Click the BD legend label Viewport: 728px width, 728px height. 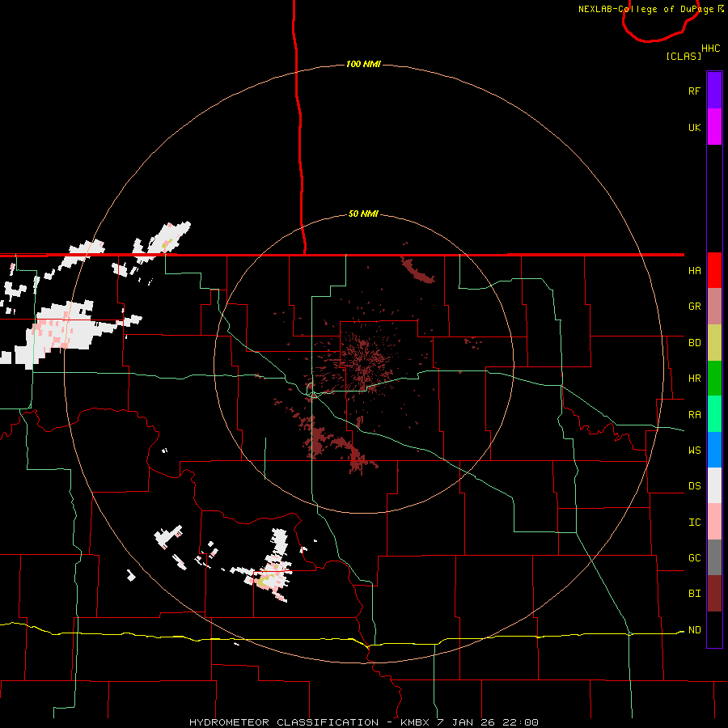point(694,343)
